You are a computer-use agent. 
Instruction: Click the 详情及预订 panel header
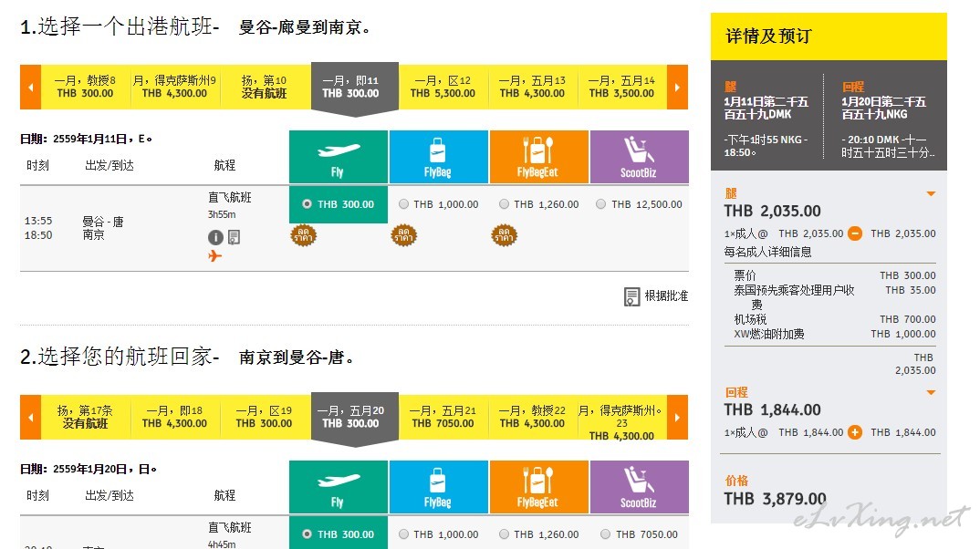tap(829, 36)
